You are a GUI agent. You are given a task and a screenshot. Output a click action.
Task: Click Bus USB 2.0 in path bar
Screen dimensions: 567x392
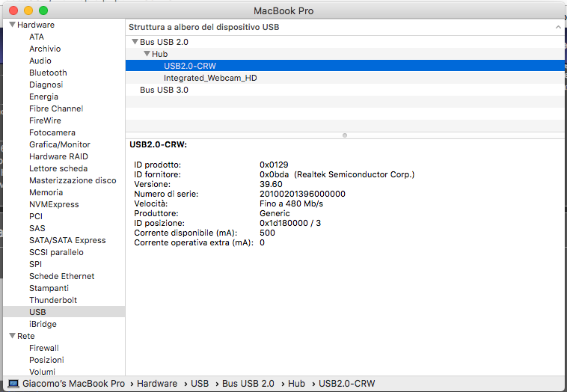coord(248,384)
